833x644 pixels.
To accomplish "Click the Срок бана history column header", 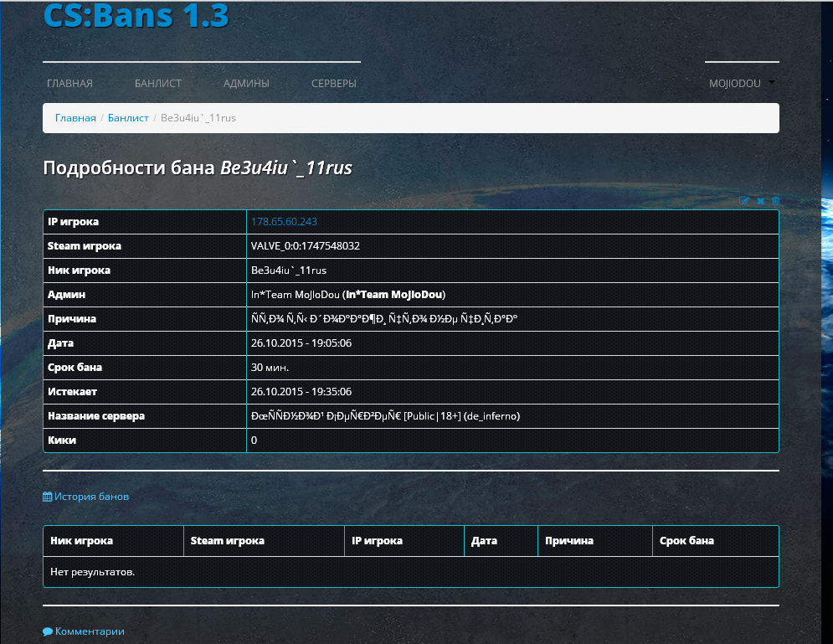I will coord(686,541).
